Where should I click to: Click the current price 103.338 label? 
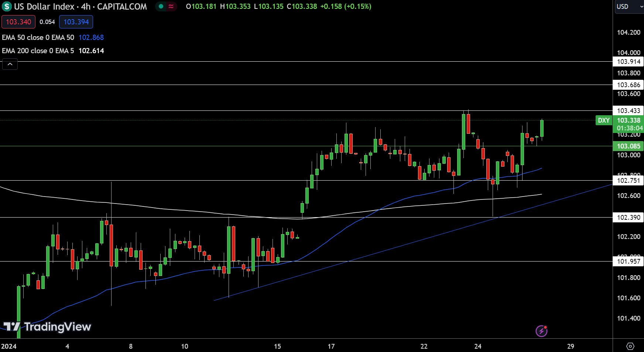(628, 120)
